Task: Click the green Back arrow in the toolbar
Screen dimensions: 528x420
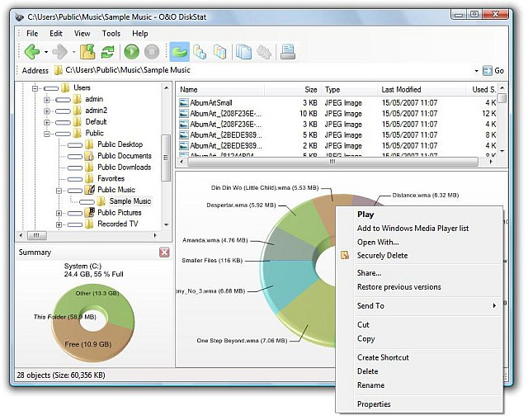Action: tap(32, 52)
